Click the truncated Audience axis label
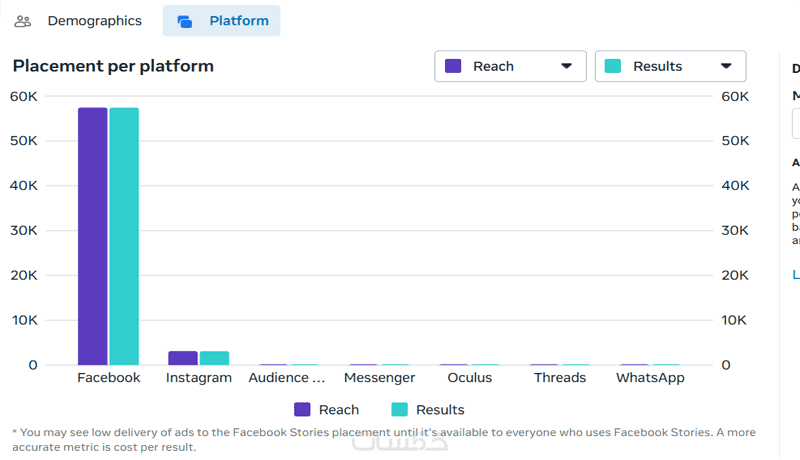The height and width of the screenshot is (460, 800). (x=287, y=378)
